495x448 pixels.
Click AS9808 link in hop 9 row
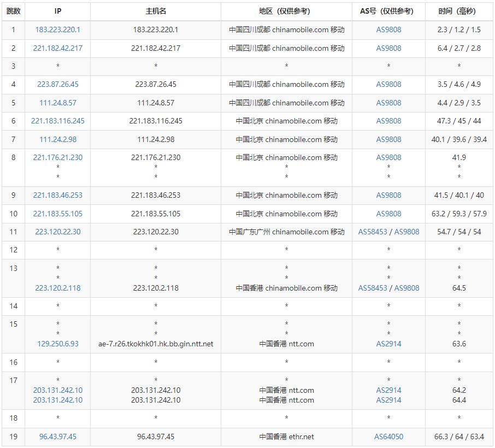pos(388,196)
